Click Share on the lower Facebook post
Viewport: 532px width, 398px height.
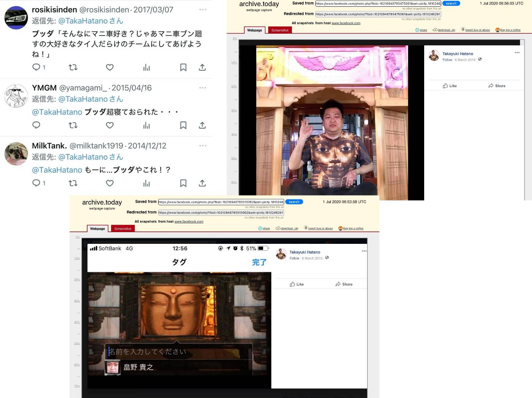tap(344, 284)
